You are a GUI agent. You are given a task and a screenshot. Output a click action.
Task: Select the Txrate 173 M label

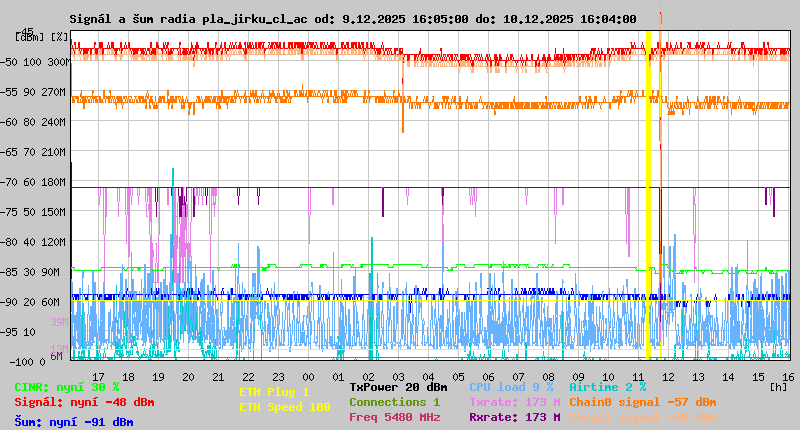(x=514, y=402)
